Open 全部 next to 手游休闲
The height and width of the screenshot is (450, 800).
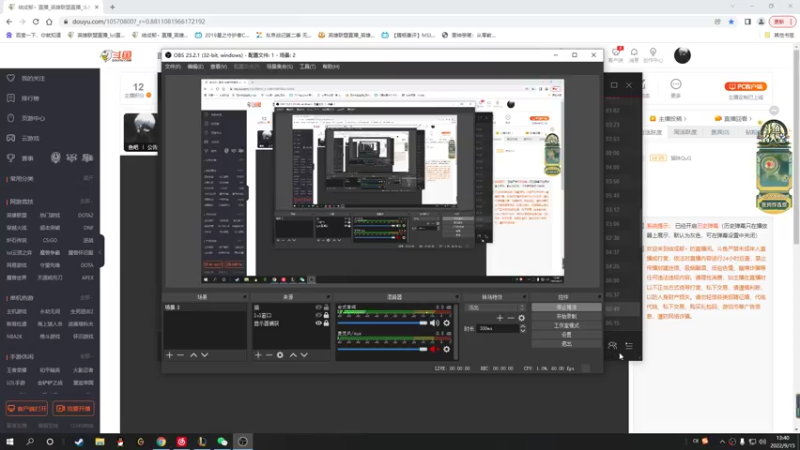click(x=86, y=356)
